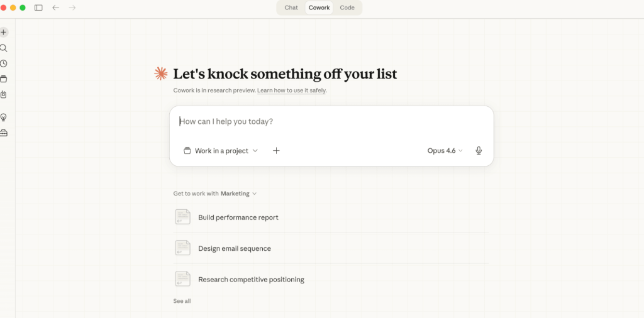
Task: Click See all suggestions link
Action: (182, 301)
